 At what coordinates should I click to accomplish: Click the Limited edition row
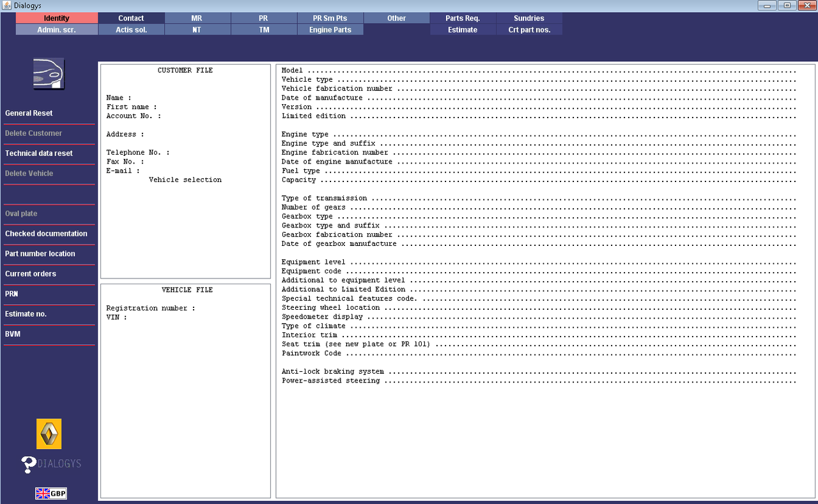(x=539, y=116)
